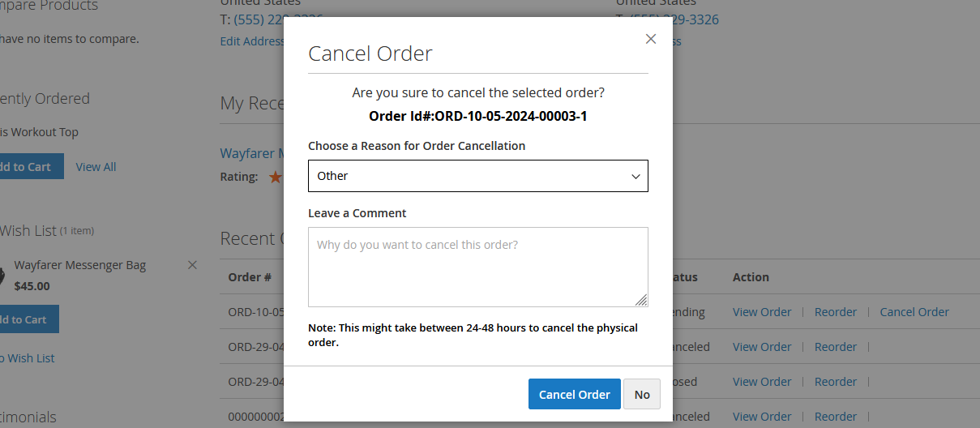The image size is (980, 428).
Task: Click the Edit Address link
Action: [251, 41]
